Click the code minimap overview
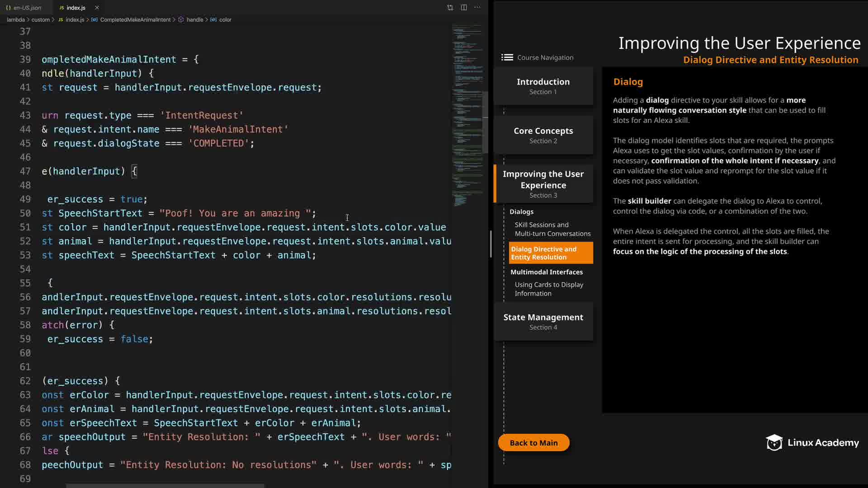This screenshot has height=488, width=868. [x=467, y=113]
